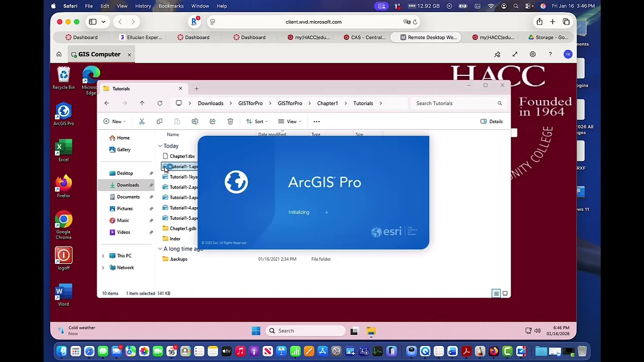
Task: Select the Word desktop shortcut
Action: [63, 295]
